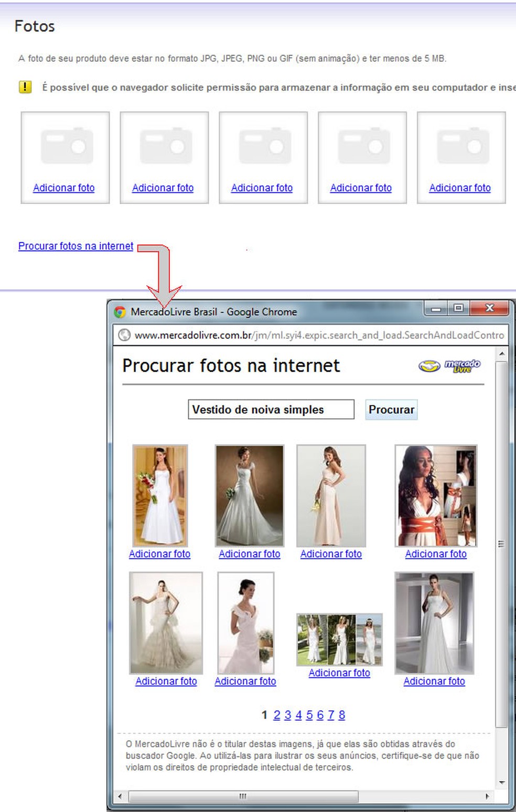Click Adicionar foto under the first dress result
516x812 pixels.
point(159,554)
